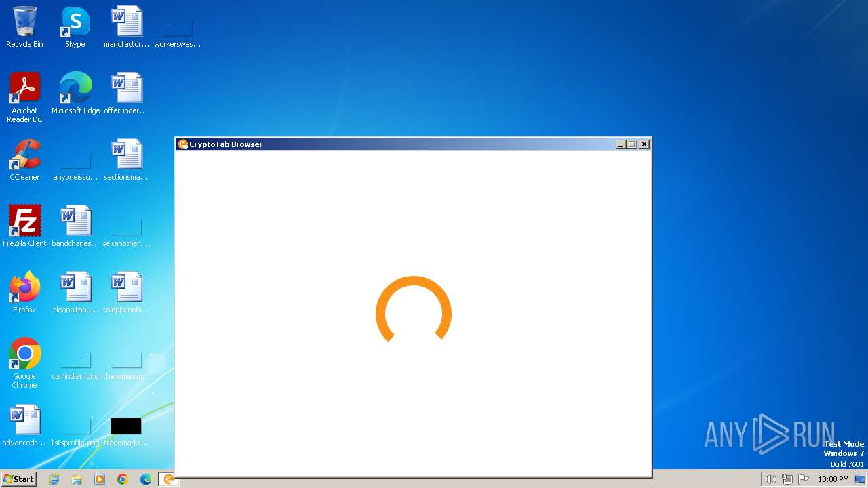Open the Firefox desktop shortcut

[24, 293]
